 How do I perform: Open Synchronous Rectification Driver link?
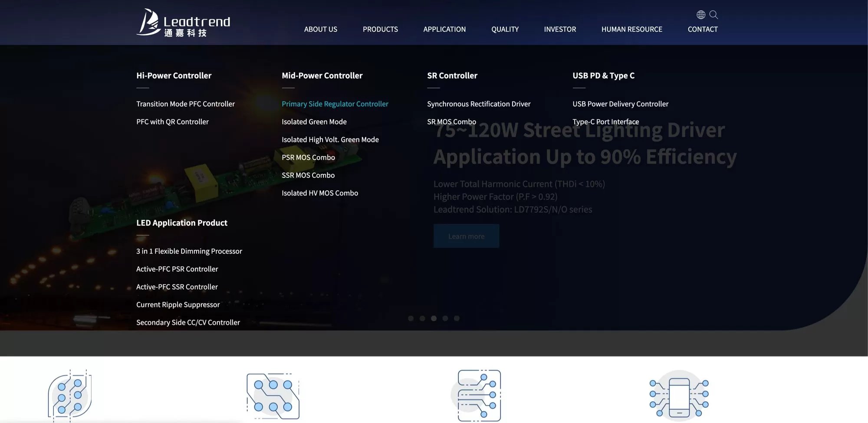[x=479, y=104]
